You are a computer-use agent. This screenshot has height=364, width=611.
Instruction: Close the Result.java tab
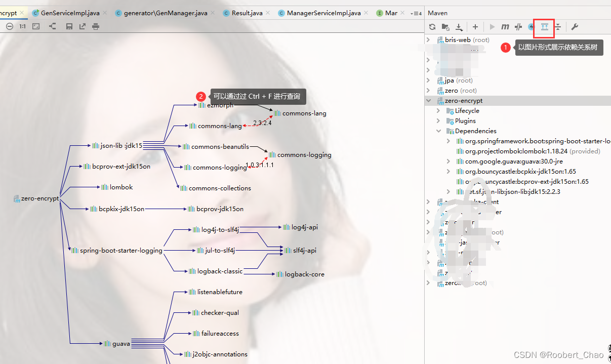click(268, 13)
